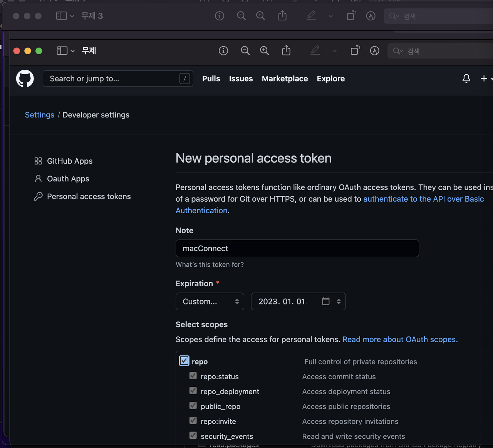The height and width of the screenshot is (448, 493).
Task: Expand the sidebar view chevron in the 무제 window
Action: 72,51
